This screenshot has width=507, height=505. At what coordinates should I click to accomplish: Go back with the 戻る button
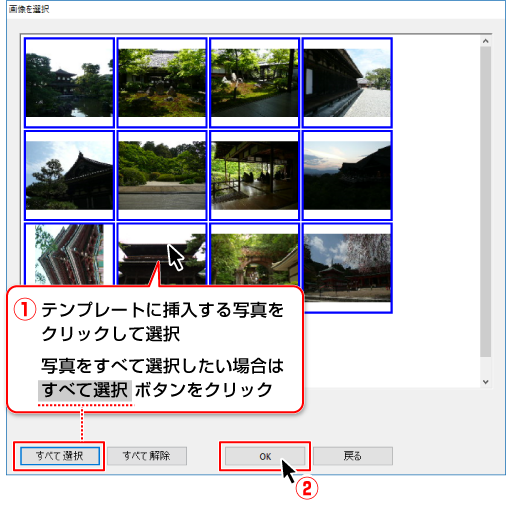[x=353, y=456]
